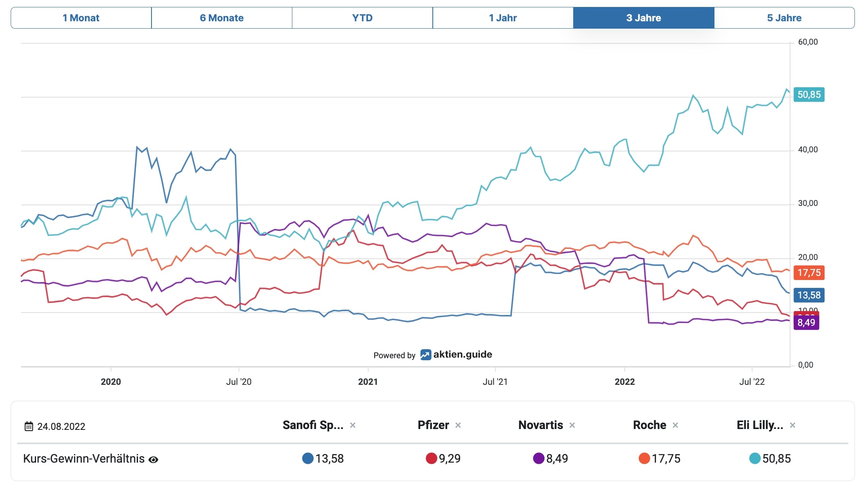
Task: Click the 13,58 blue value label on chart
Action: click(x=809, y=295)
